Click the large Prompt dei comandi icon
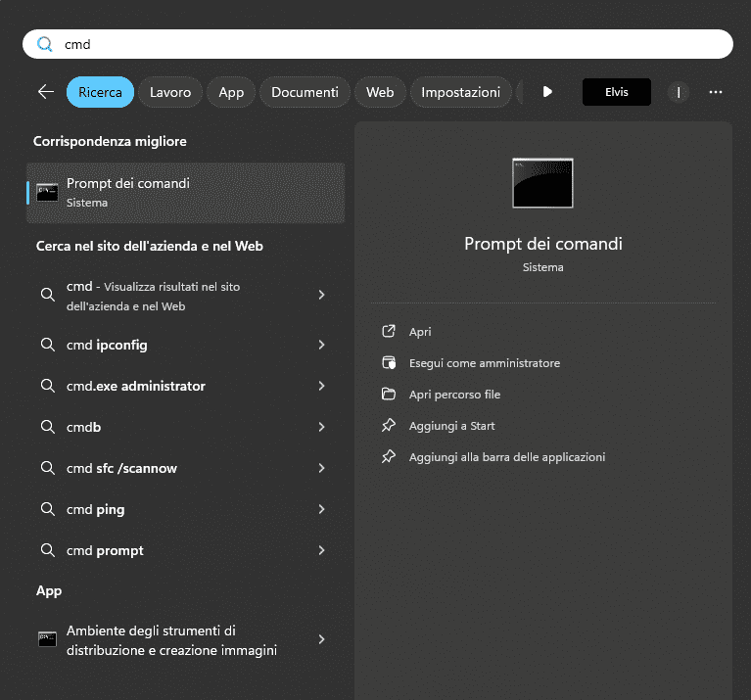 [542, 183]
